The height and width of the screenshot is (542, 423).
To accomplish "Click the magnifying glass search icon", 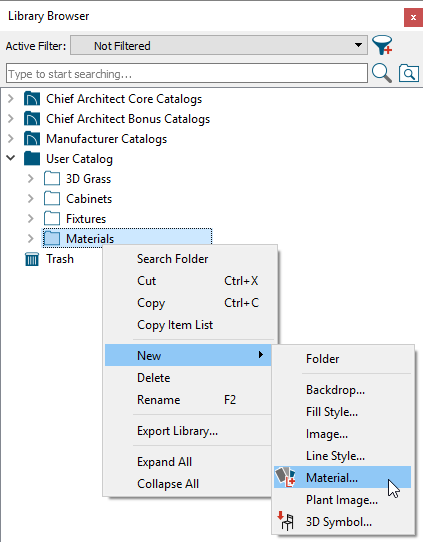I will (x=382, y=73).
